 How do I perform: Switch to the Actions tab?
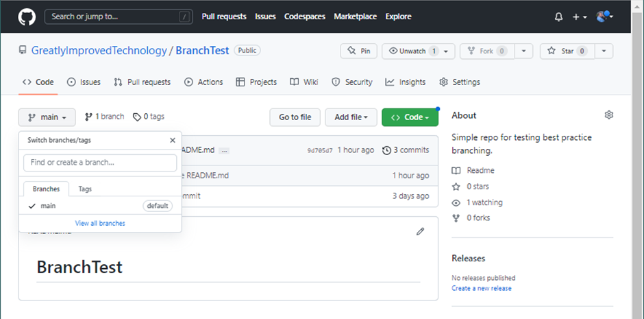point(203,82)
